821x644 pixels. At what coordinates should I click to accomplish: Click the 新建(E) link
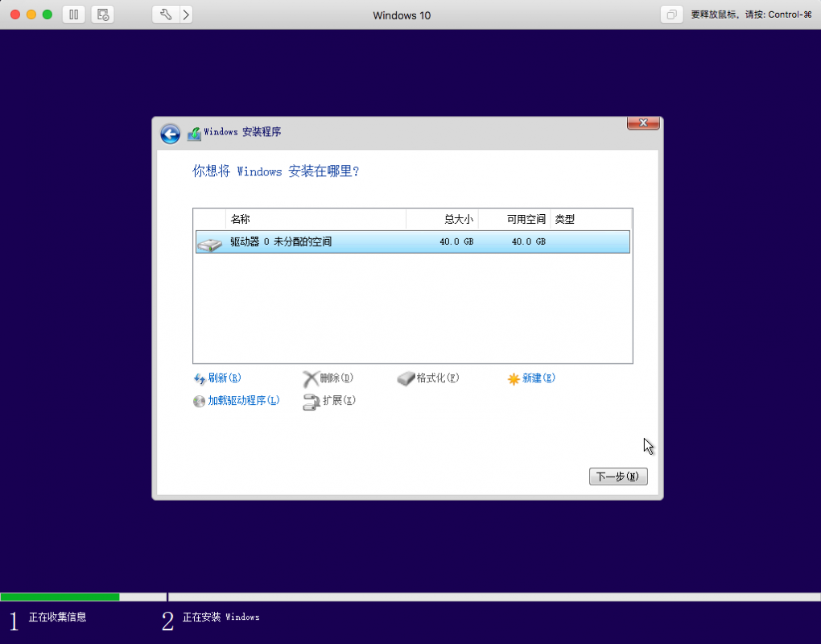[538, 378]
